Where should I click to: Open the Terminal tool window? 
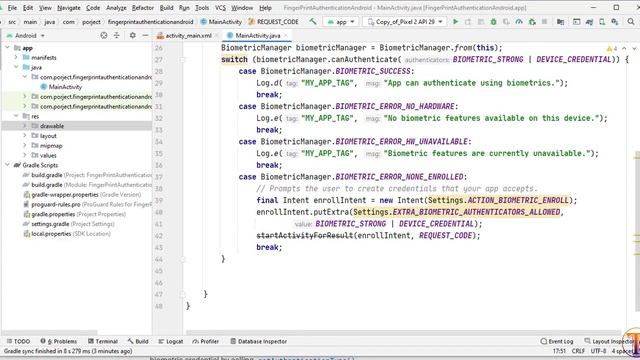tap(103, 341)
